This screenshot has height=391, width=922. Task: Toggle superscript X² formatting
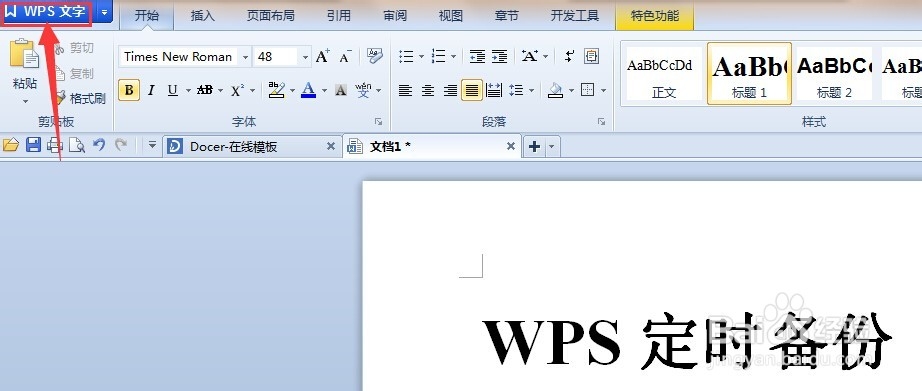click(x=238, y=91)
